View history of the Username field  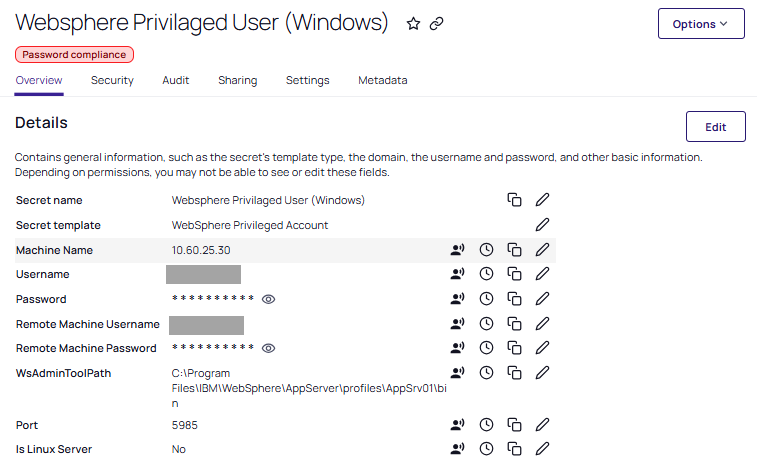(x=486, y=274)
